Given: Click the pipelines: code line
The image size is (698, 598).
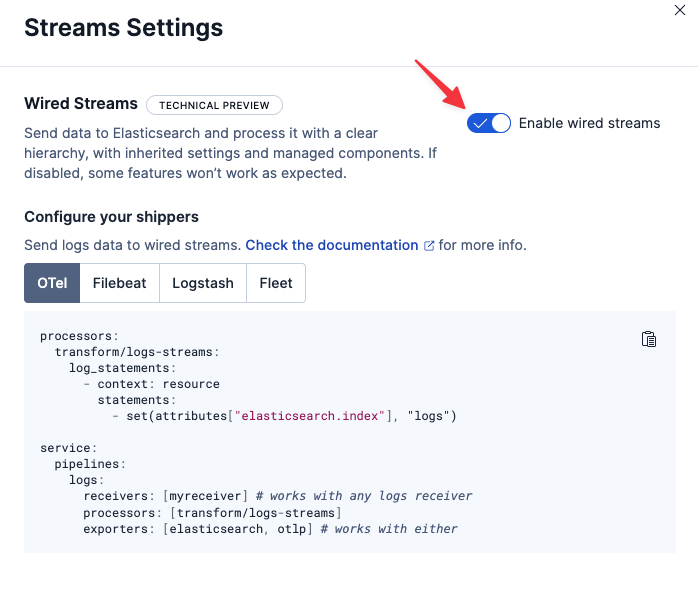Looking at the screenshot, I should point(90,464).
